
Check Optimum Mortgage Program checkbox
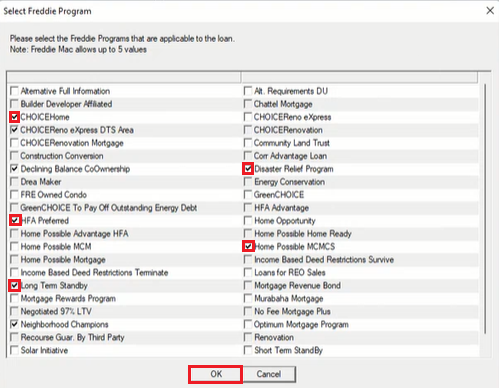248,324
